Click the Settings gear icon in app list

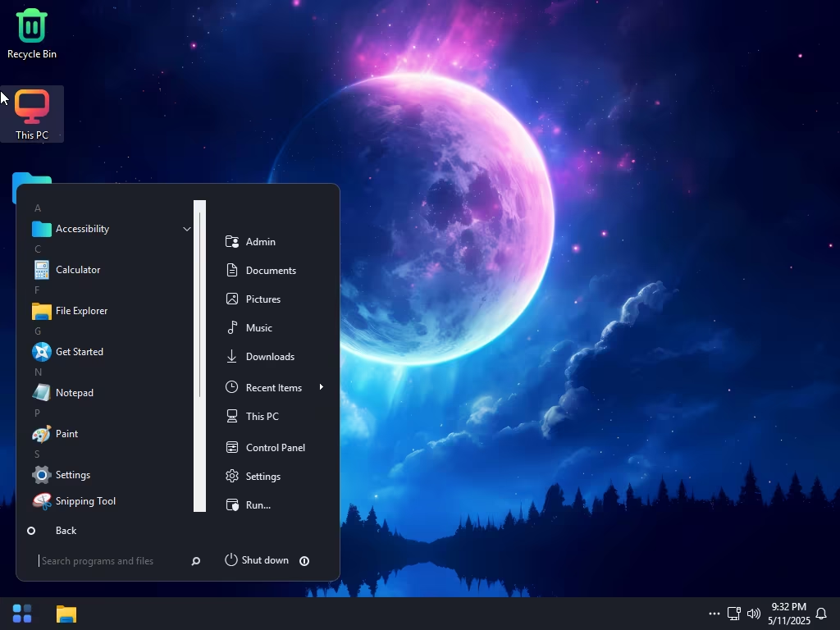41,475
